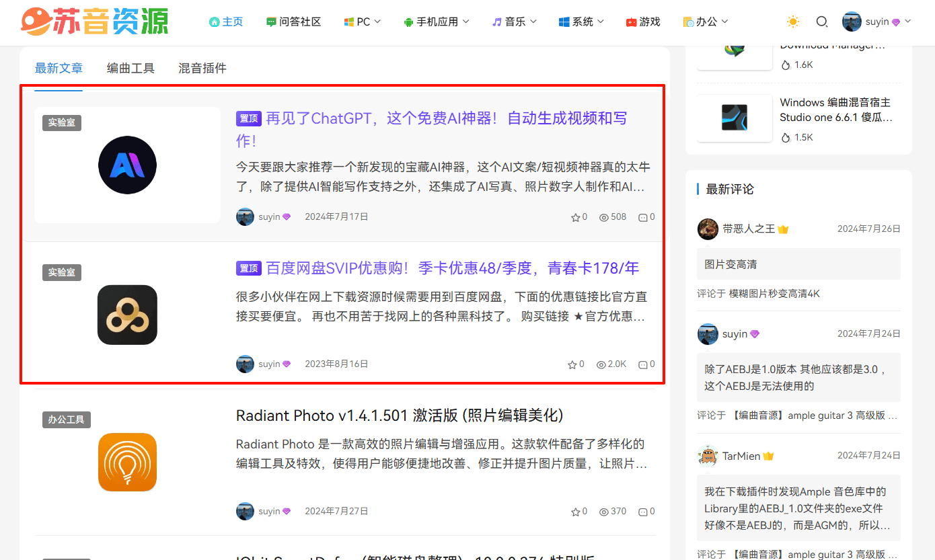Open Windows 编曲混音宿主 Studio one sidebar link

(x=836, y=110)
